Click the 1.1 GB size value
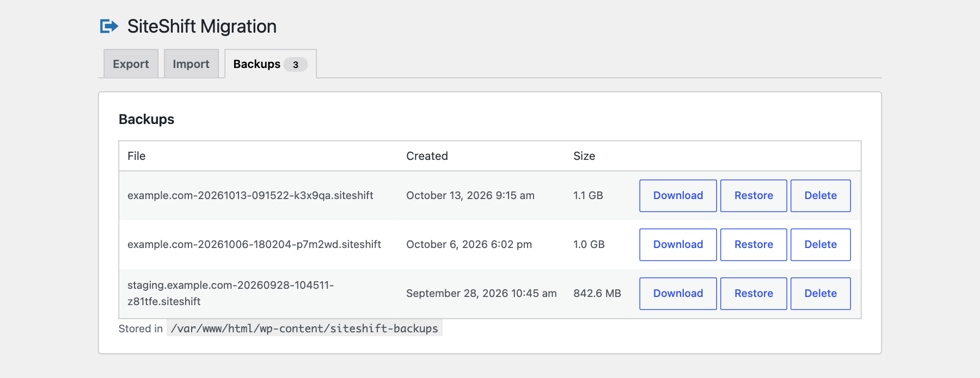980x378 pixels. click(588, 195)
